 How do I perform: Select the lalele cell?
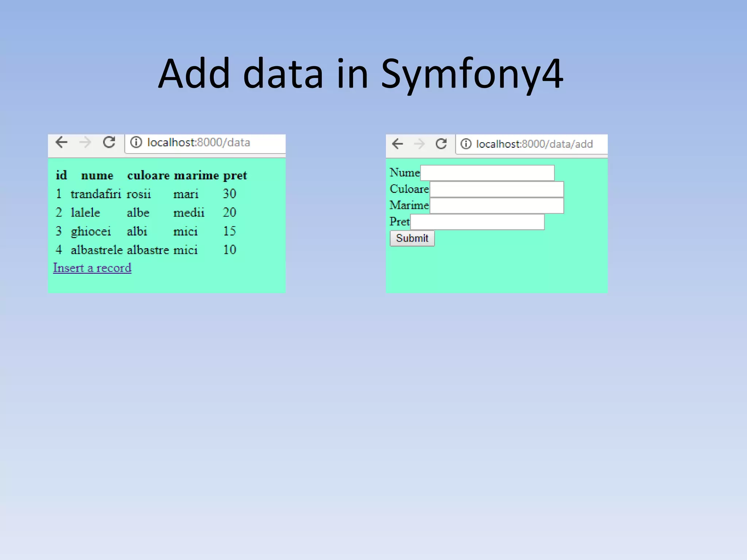[x=85, y=212]
